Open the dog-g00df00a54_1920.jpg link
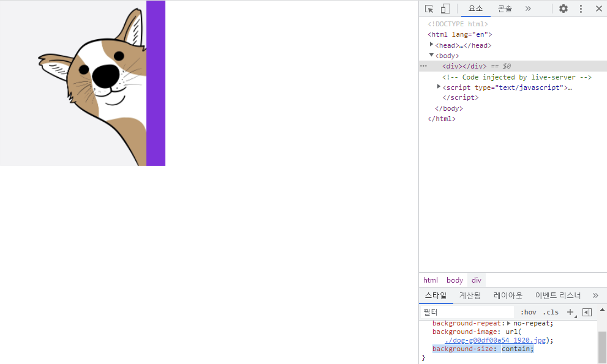This screenshot has width=607, height=364. [495, 340]
